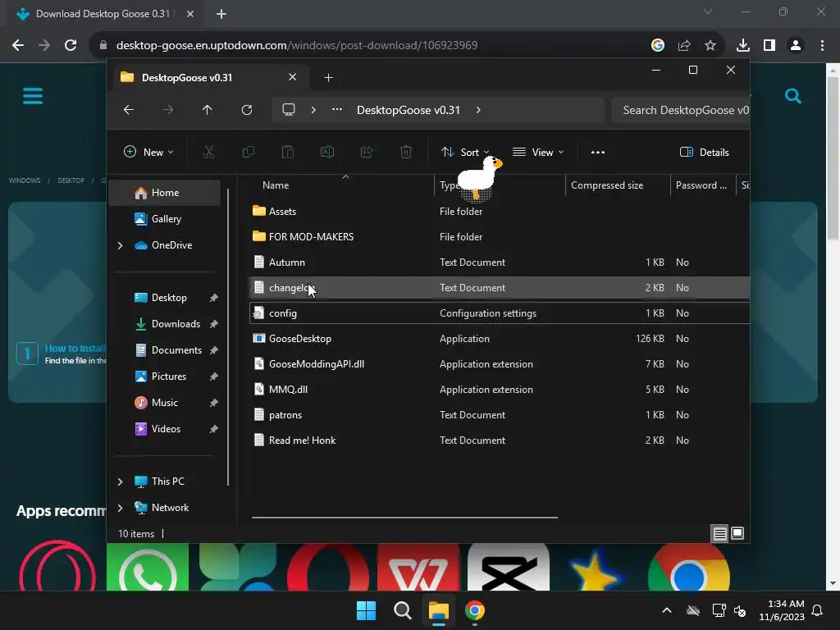Click the WINDOWS breadcrumb link on webpage
This screenshot has width=840, height=630.
(24, 180)
